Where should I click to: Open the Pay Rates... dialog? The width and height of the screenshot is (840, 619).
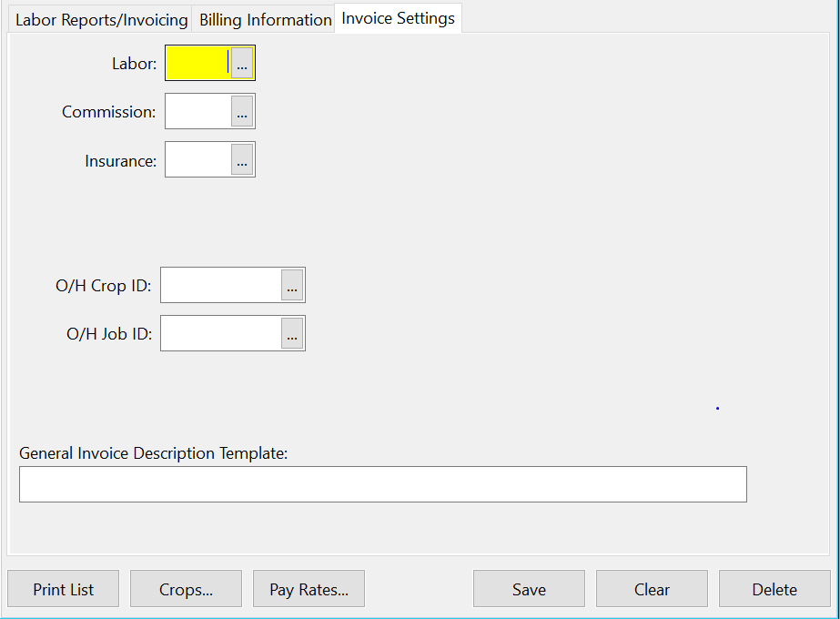pos(309,589)
